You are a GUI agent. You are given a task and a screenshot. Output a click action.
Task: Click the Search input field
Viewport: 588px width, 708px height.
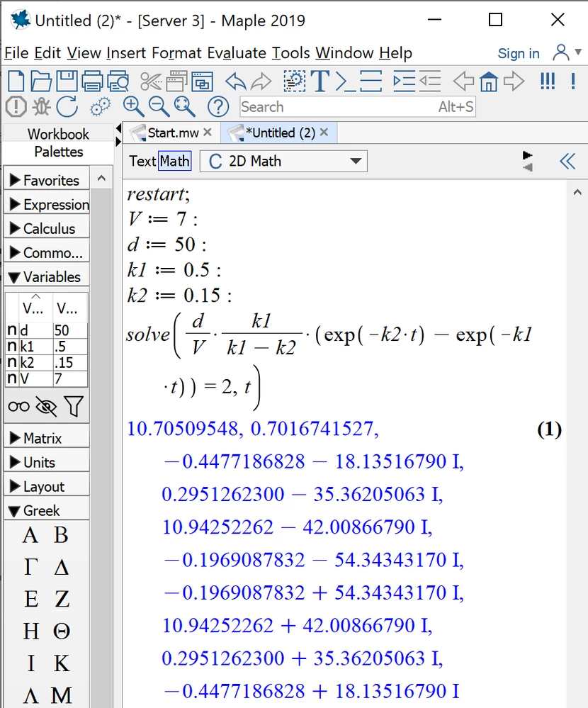tap(357, 107)
